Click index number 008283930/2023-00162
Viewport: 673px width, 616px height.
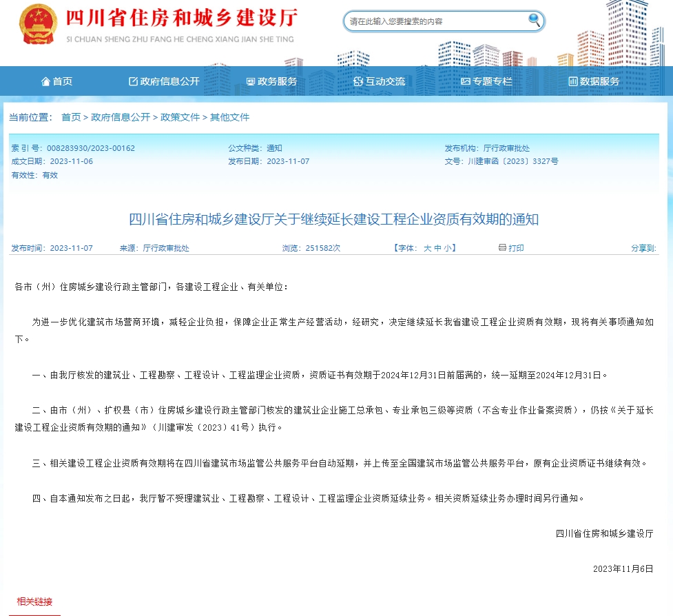click(90, 148)
